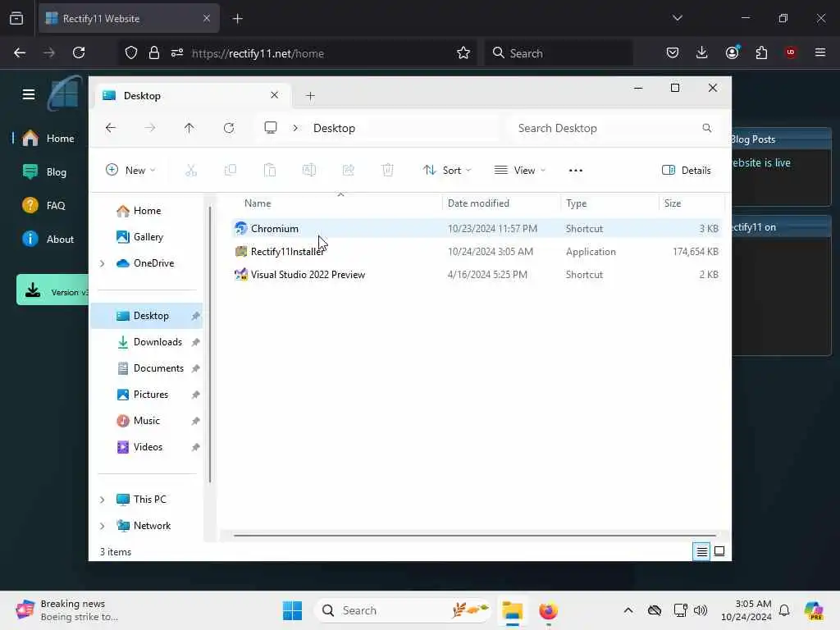The width and height of the screenshot is (840, 630).
Task: Click the magnifier in Search Desktop box
Action: point(706,128)
